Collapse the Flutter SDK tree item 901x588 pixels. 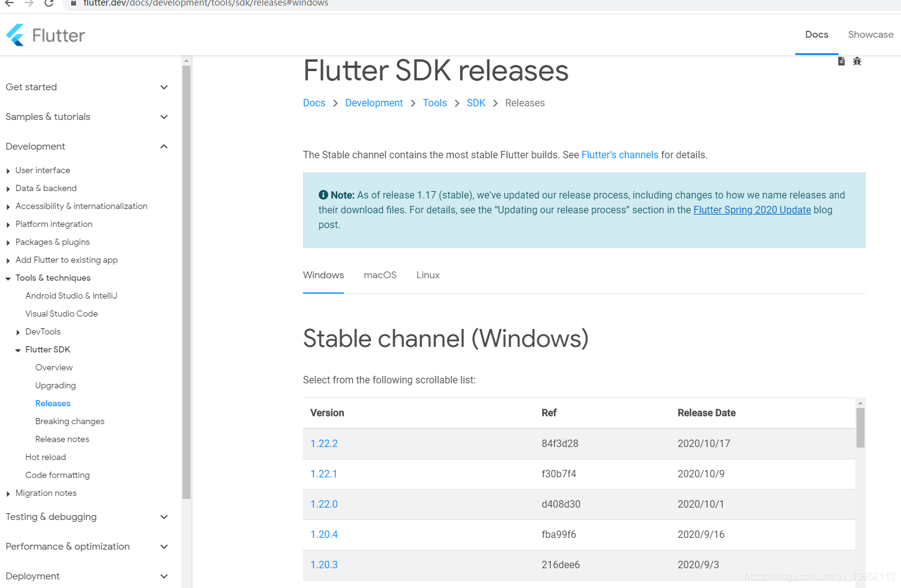pos(18,350)
